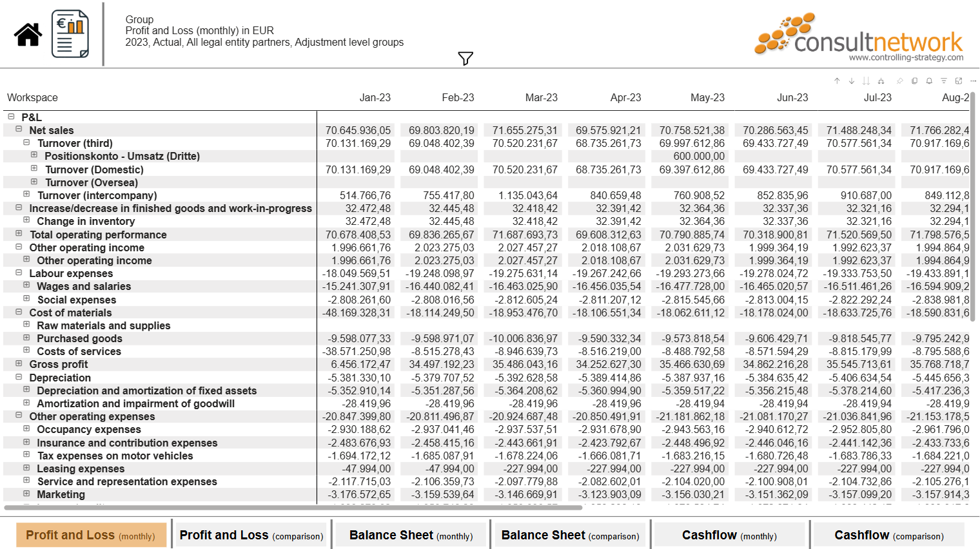Click the downward navigation arrow icon
Screen dimensions: 980x549
tap(851, 81)
